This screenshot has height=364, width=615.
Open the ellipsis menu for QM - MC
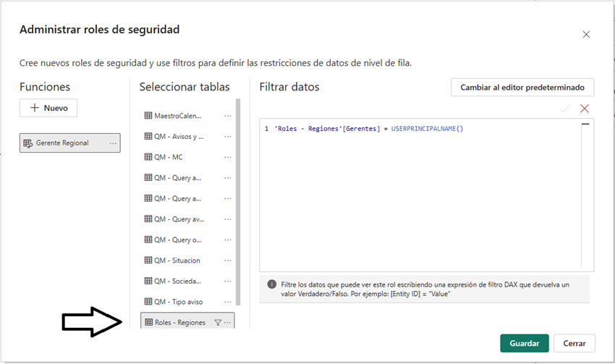click(x=228, y=157)
